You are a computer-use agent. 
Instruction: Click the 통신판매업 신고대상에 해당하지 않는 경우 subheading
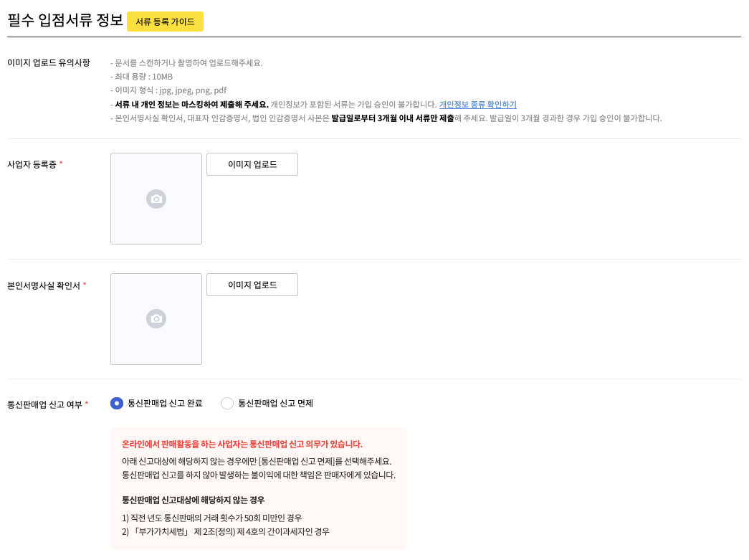coord(193,500)
